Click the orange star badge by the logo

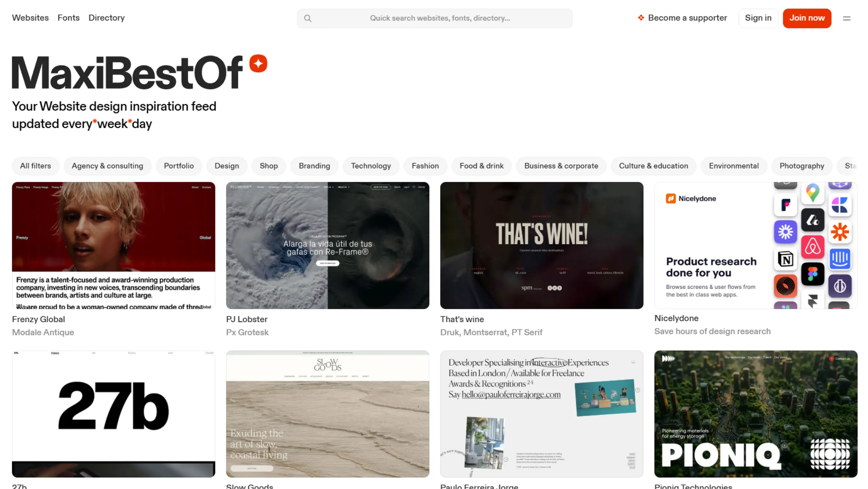point(258,63)
